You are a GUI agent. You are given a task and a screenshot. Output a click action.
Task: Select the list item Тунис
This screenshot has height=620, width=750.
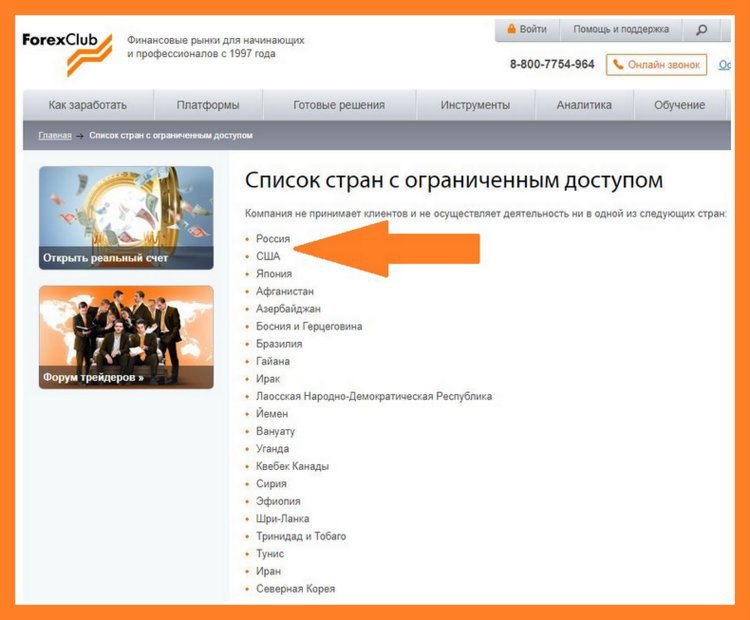pyautogui.click(x=270, y=554)
